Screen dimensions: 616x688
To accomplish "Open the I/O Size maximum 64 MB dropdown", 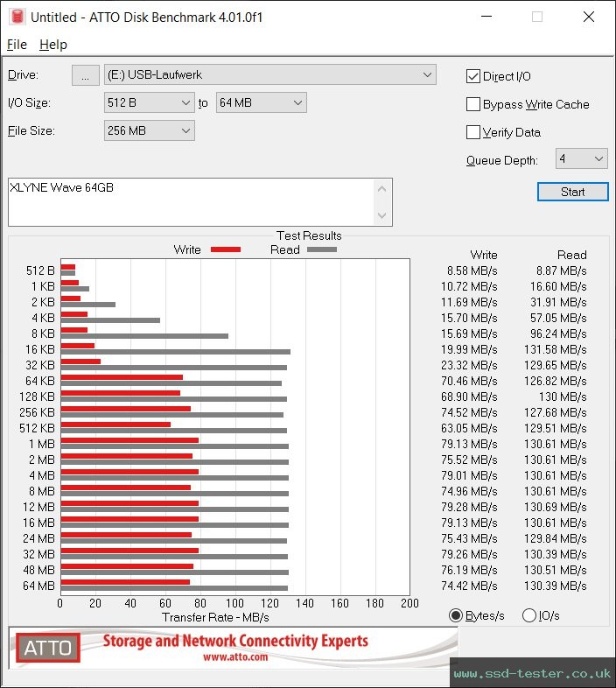I will (261, 102).
